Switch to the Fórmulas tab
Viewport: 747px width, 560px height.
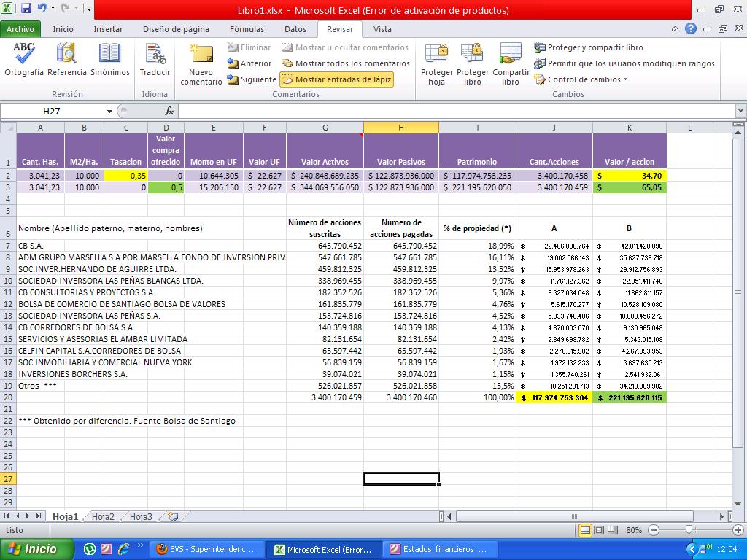(247, 29)
